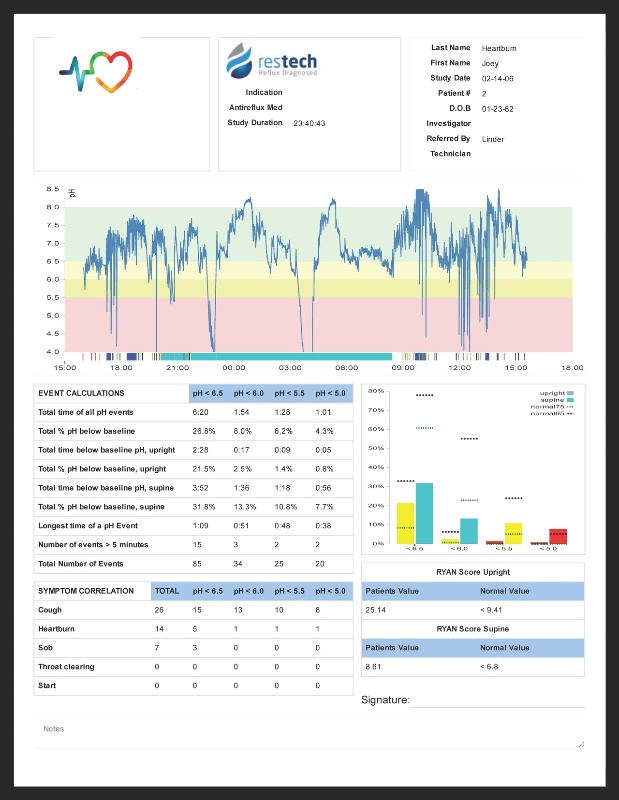
Task: Click the Cough row label
Action: tap(50, 610)
